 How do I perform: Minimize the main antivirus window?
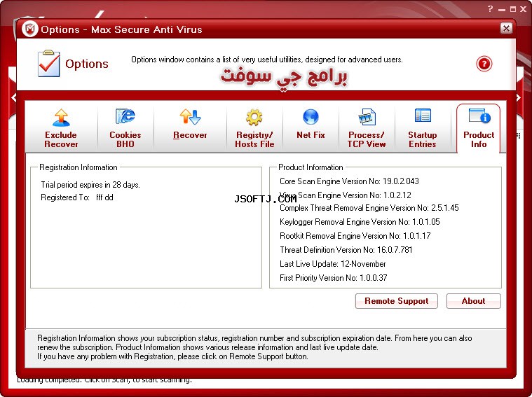point(502,10)
